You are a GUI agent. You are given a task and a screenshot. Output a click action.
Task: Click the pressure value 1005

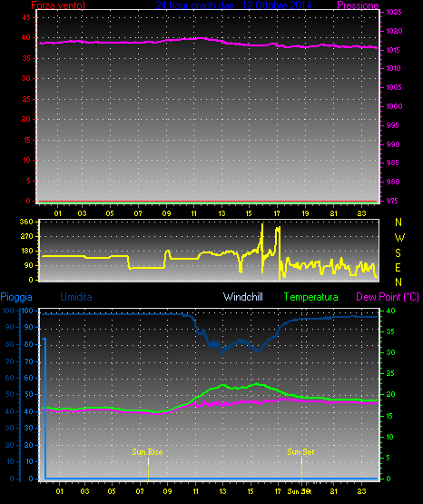(x=393, y=87)
